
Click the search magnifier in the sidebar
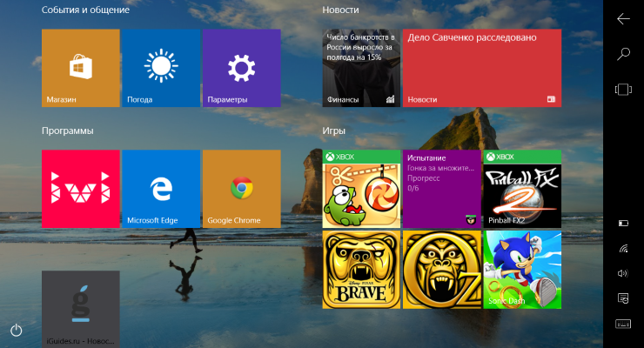point(623,54)
